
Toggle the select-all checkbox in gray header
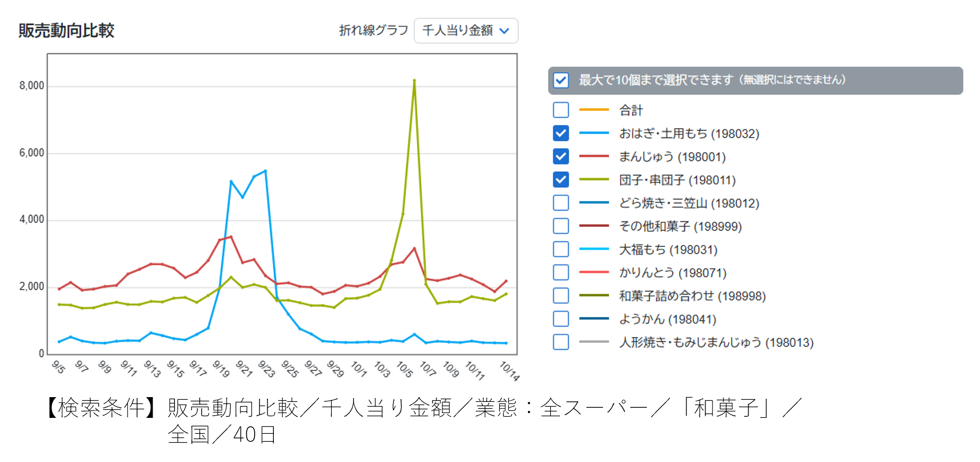(560, 80)
